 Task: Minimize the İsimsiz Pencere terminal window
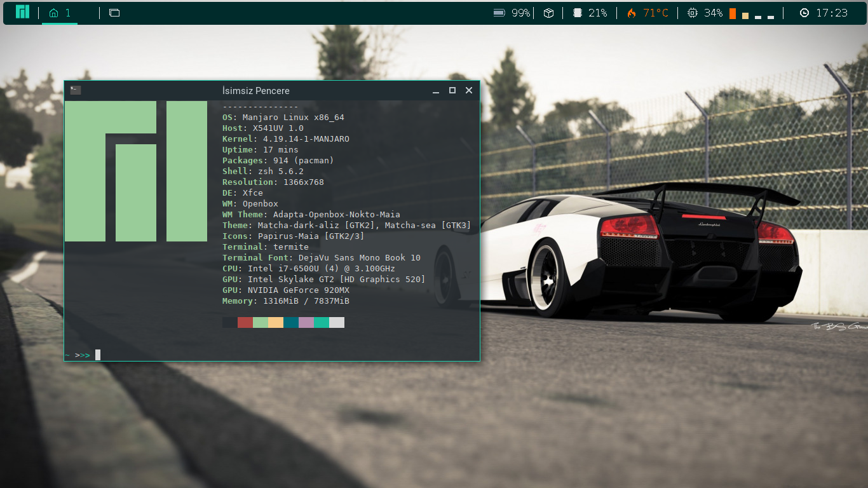pos(436,91)
